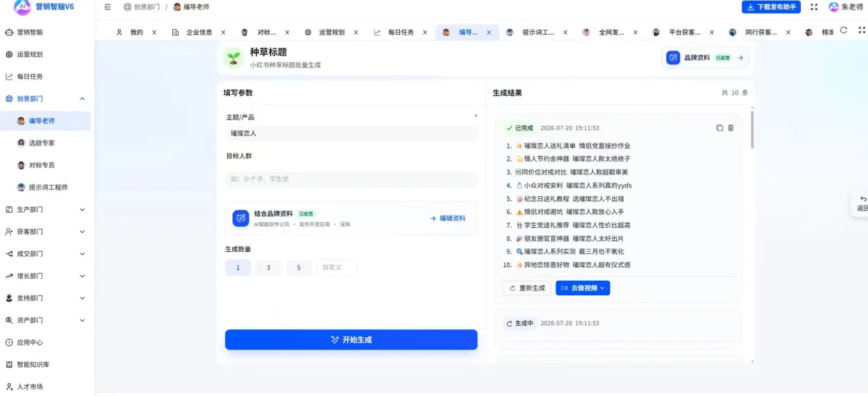Viewport: 868px width, 396px height.
Task: Click the 主题/产品 input field
Action: 351,133
